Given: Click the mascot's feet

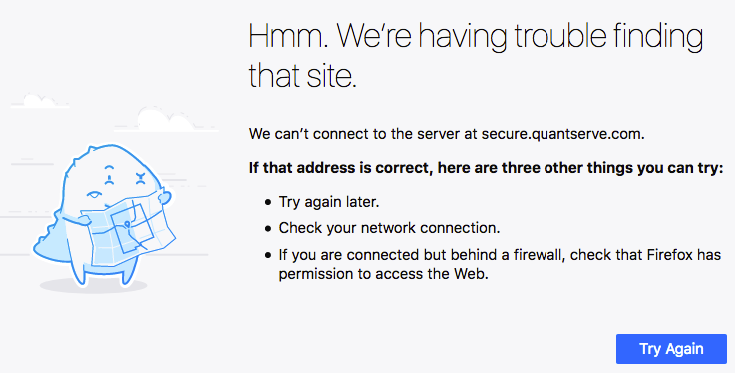Looking at the screenshot, I should (101, 276).
